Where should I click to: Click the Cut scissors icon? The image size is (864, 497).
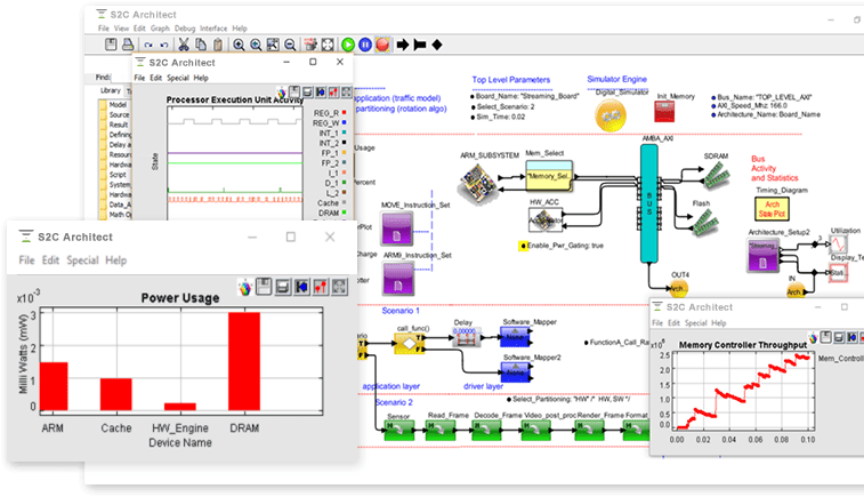click(x=183, y=45)
